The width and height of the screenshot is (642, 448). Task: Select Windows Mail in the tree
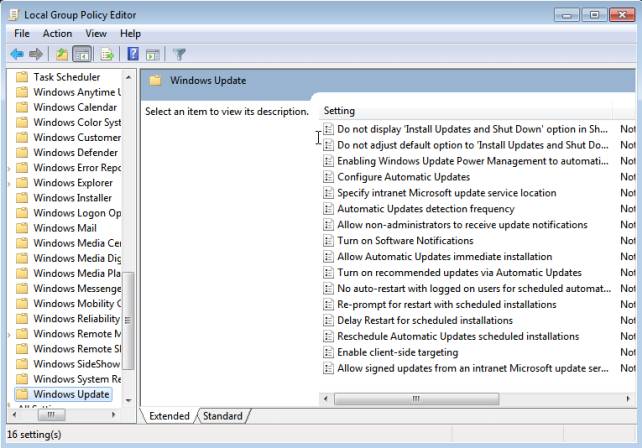click(x=65, y=228)
